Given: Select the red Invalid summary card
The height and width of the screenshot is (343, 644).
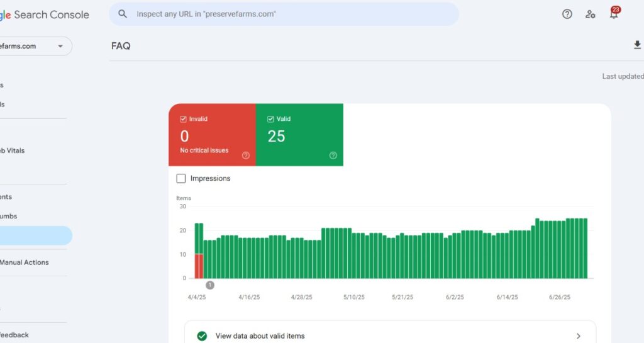Looking at the screenshot, I should pyautogui.click(x=213, y=135).
